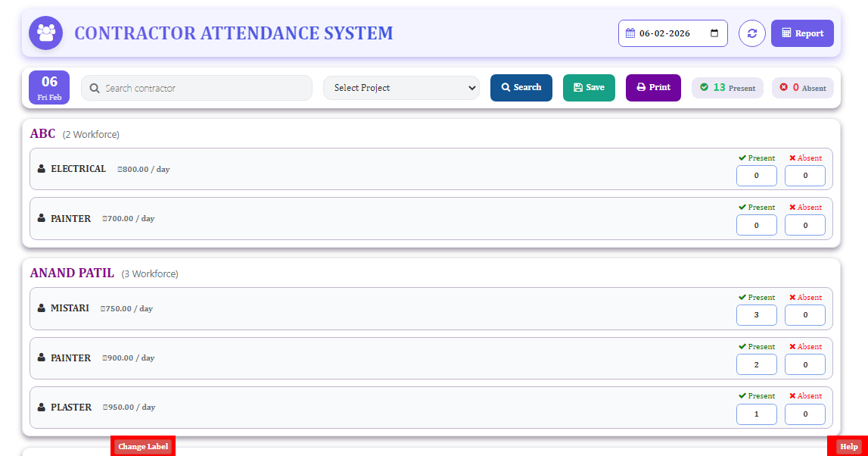Image resolution: width=868 pixels, height=456 pixels.
Task: Click MISTARI Present field showing 3
Action: pos(756,314)
